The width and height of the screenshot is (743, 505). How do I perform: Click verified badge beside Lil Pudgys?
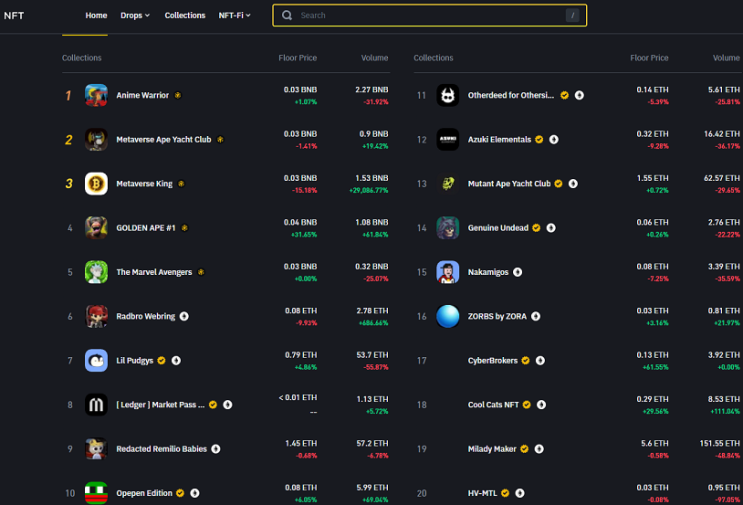(162, 361)
